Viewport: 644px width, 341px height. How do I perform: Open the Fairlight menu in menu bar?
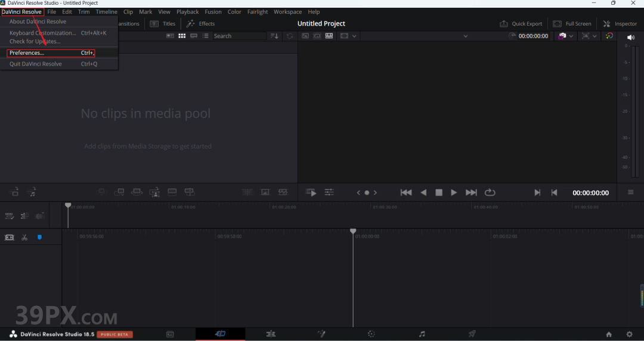(x=258, y=12)
